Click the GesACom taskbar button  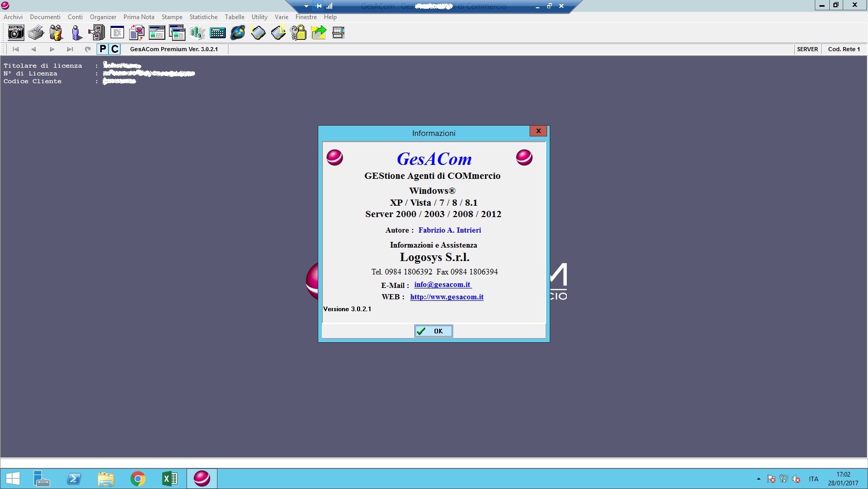click(202, 479)
